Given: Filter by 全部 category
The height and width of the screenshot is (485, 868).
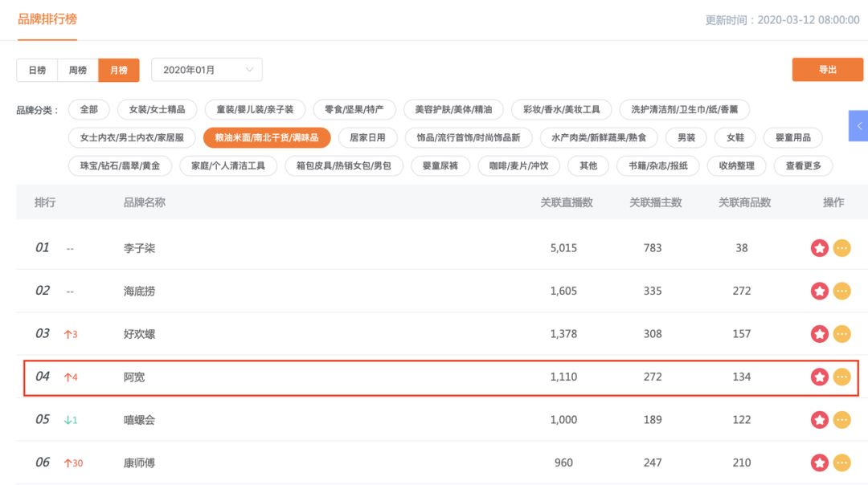Looking at the screenshot, I should pos(88,109).
